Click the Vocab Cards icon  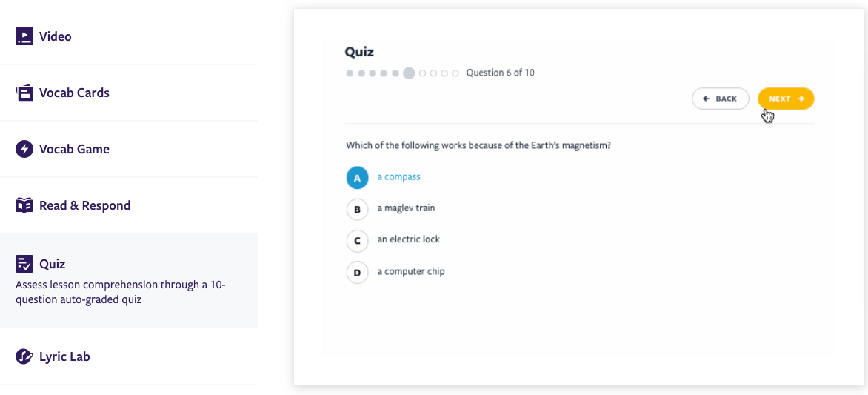[x=24, y=93]
